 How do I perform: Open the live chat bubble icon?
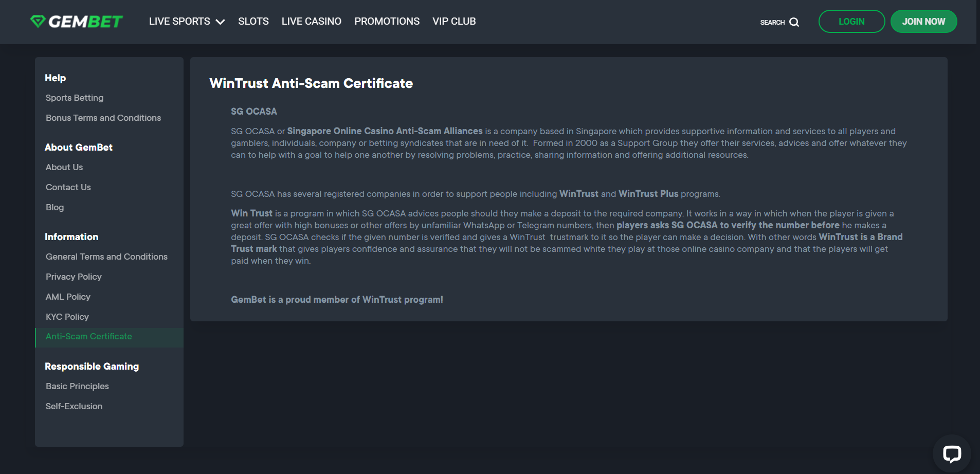pyautogui.click(x=952, y=453)
